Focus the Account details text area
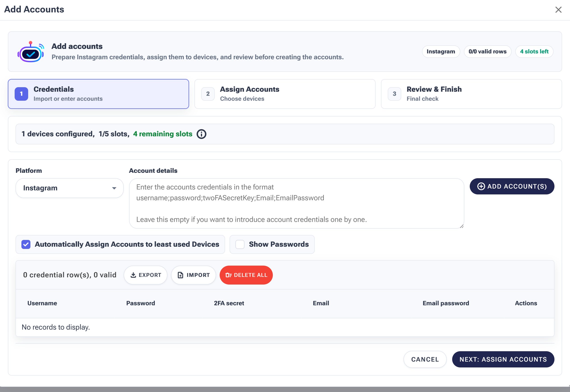The image size is (570, 392). [296, 203]
